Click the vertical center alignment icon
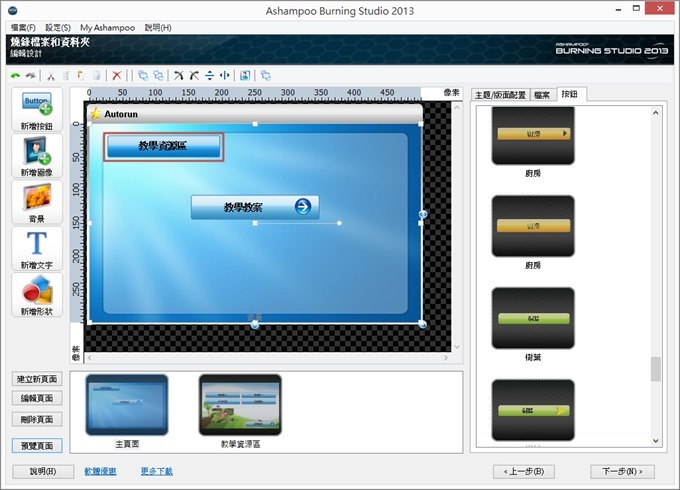 (209, 75)
